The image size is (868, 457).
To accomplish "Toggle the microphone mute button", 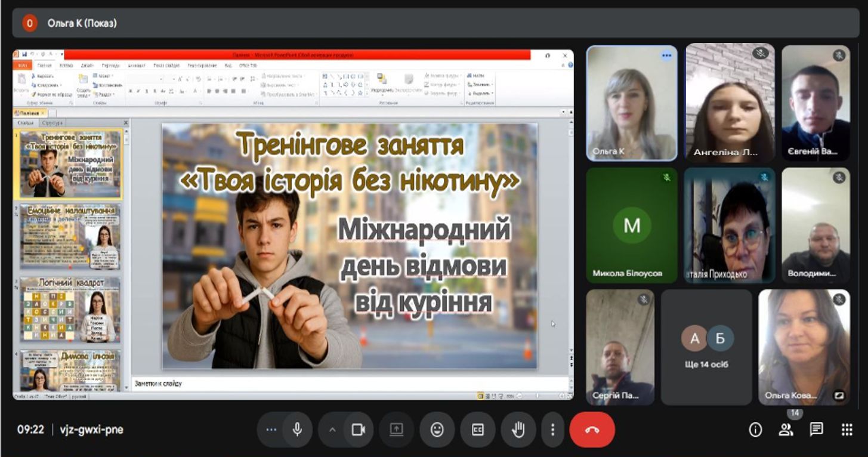I will (297, 430).
